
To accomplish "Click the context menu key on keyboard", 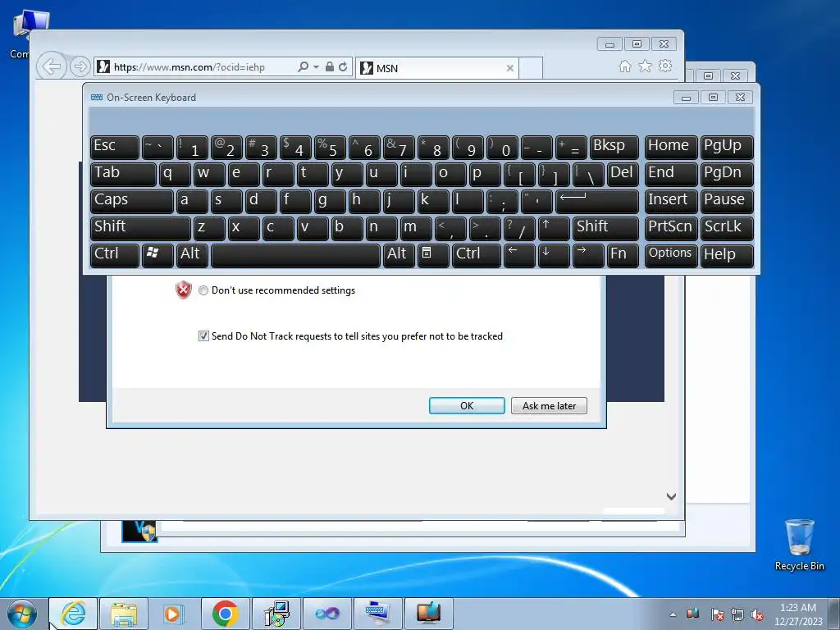I will click(x=433, y=255).
